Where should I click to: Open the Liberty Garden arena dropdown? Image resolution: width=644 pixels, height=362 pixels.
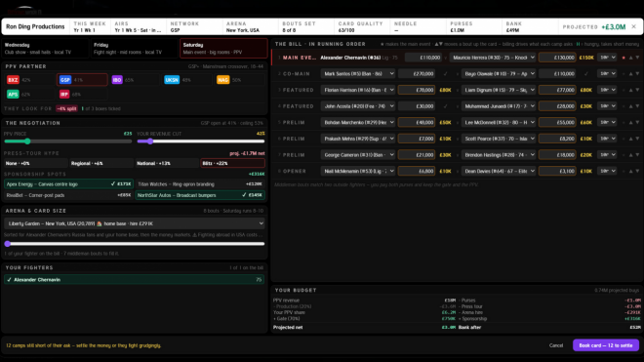[x=135, y=223]
